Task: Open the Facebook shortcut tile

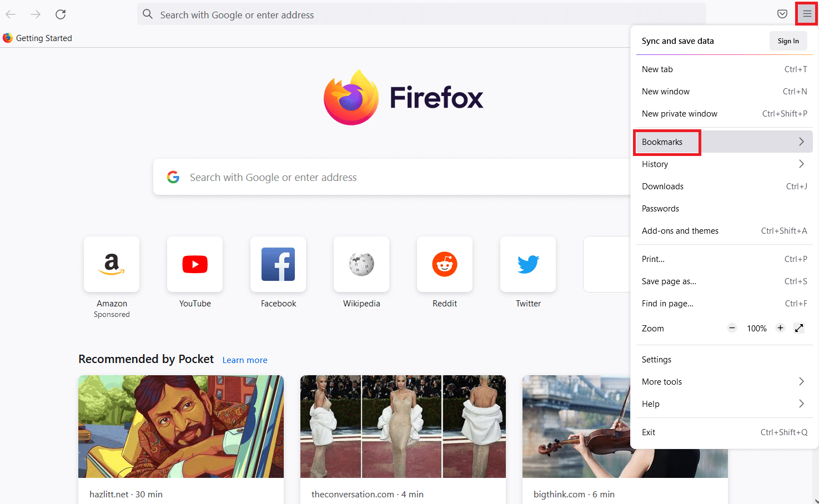Action: pos(278,264)
